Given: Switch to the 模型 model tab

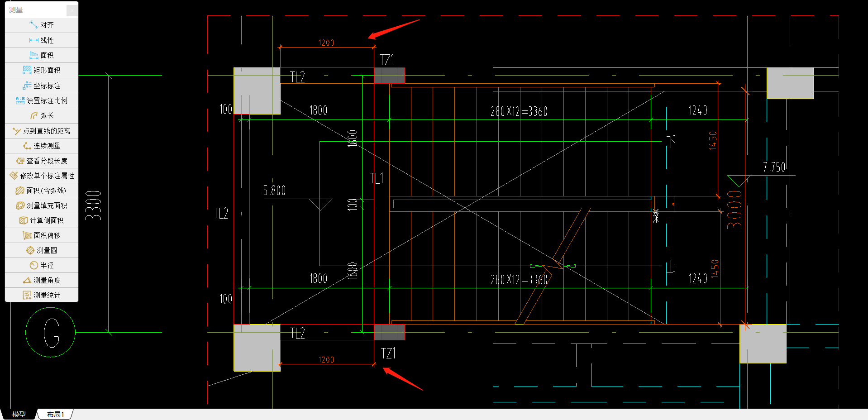Looking at the screenshot, I should point(19,414).
